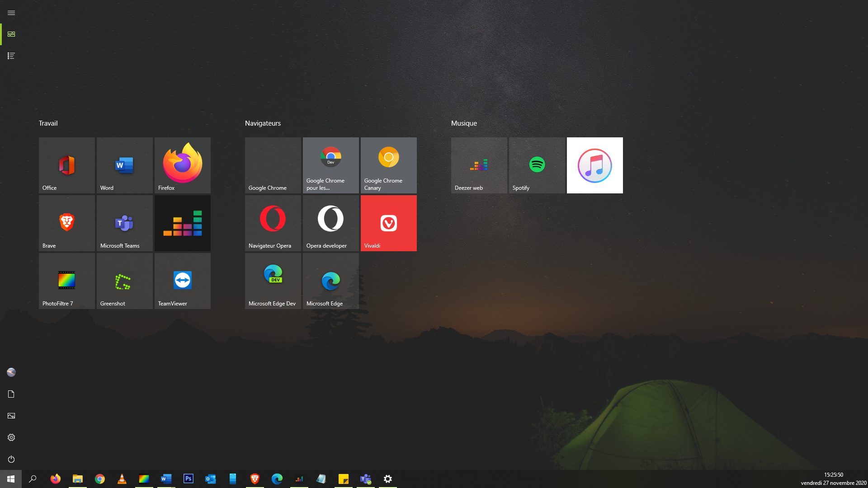Expand the Start menu hamburger navigation
The image size is (868, 488).
(x=11, y=13)
